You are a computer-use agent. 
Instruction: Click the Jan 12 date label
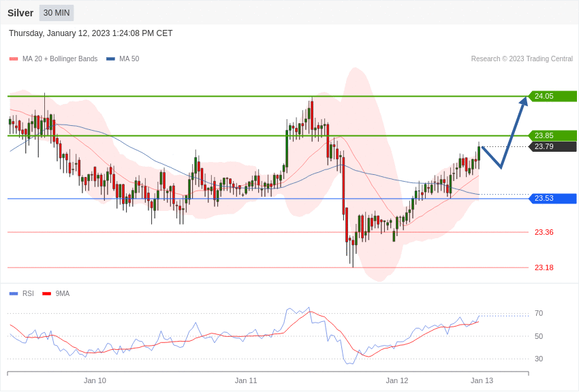point(397,380)
